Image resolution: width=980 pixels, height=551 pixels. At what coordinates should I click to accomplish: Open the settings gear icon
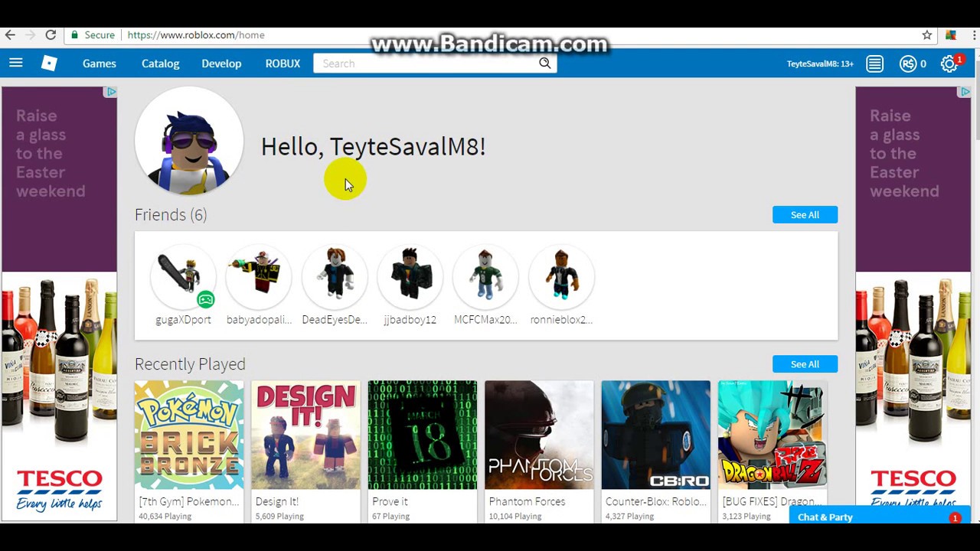[x=949, y=64]
